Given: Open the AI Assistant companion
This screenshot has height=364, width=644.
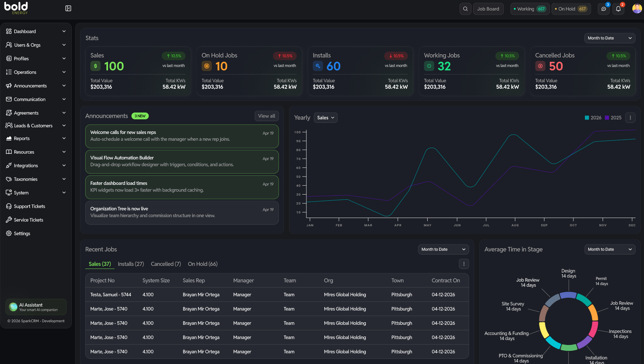Looking at the screenshot, I should point(36,307).
